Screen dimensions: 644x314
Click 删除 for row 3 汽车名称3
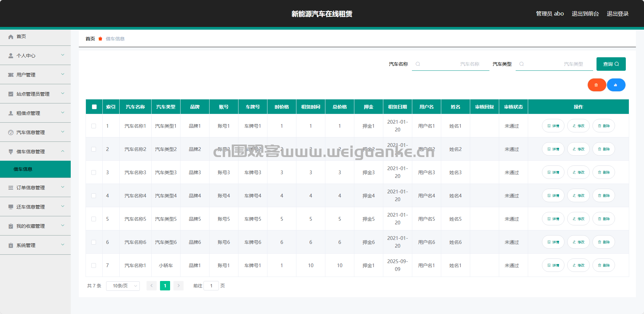click(x=604, y=172)
